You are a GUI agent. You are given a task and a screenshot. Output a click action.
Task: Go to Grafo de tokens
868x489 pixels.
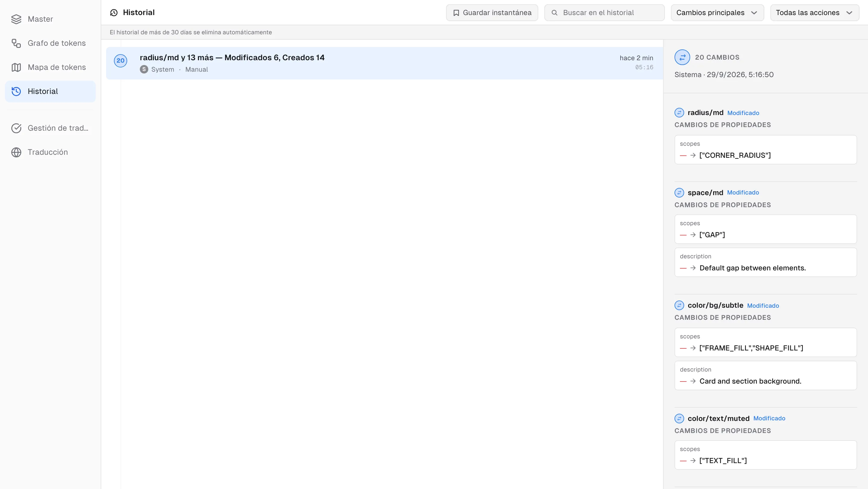coord(50,43)
